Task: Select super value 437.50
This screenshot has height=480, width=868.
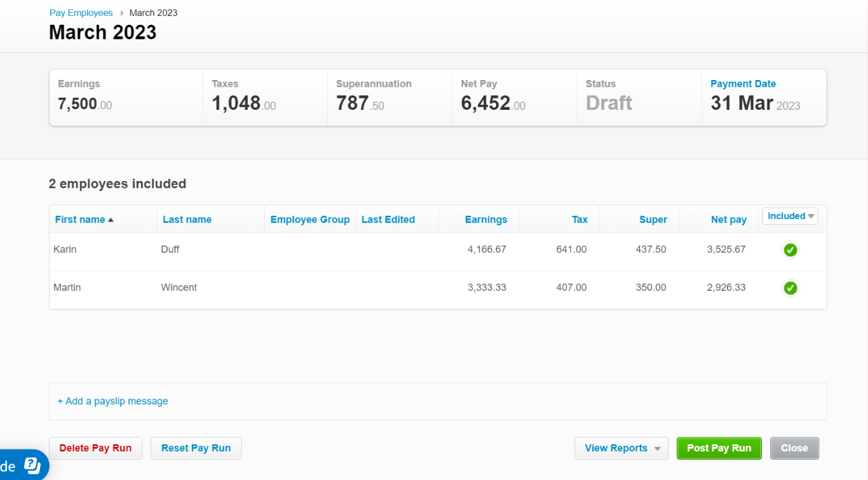Action: pos(651,250)
